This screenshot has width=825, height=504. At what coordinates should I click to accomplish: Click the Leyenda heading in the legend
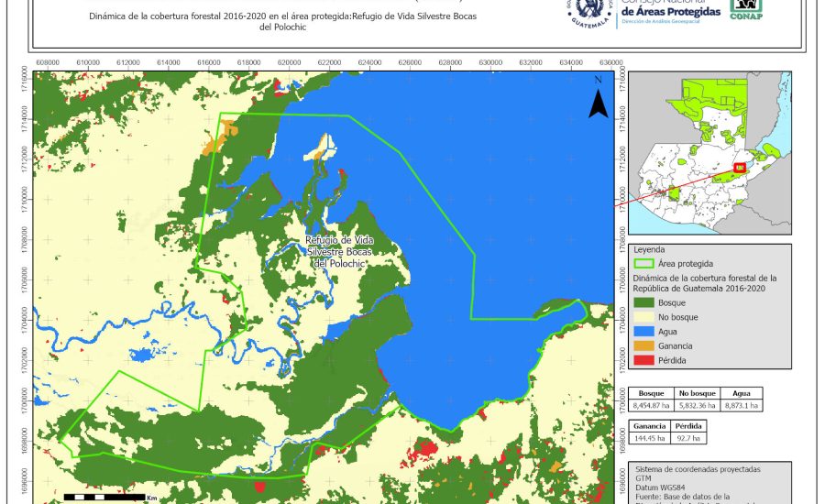[x=649, y=248]
